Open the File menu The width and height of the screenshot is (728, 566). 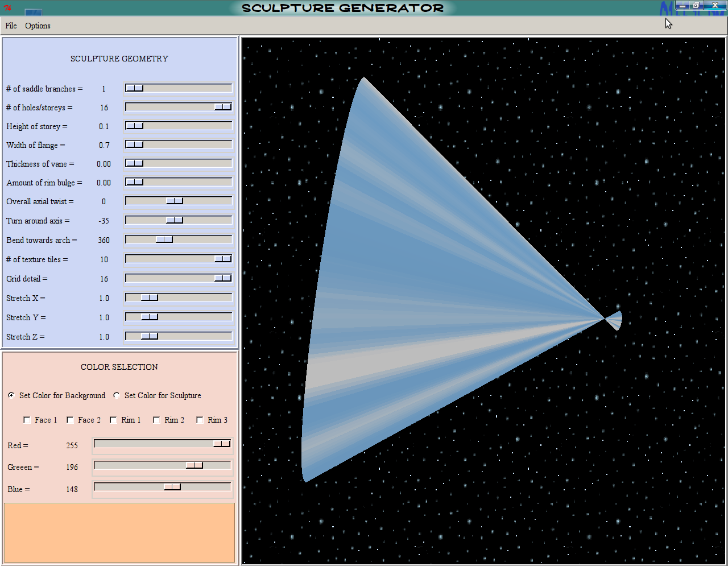(x=11, y=26)
